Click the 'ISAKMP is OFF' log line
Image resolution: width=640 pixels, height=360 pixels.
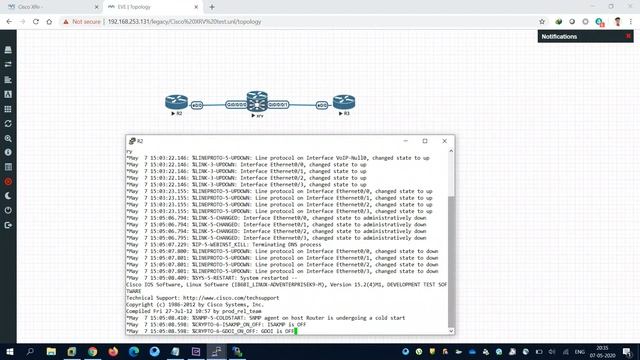(216, 324)
